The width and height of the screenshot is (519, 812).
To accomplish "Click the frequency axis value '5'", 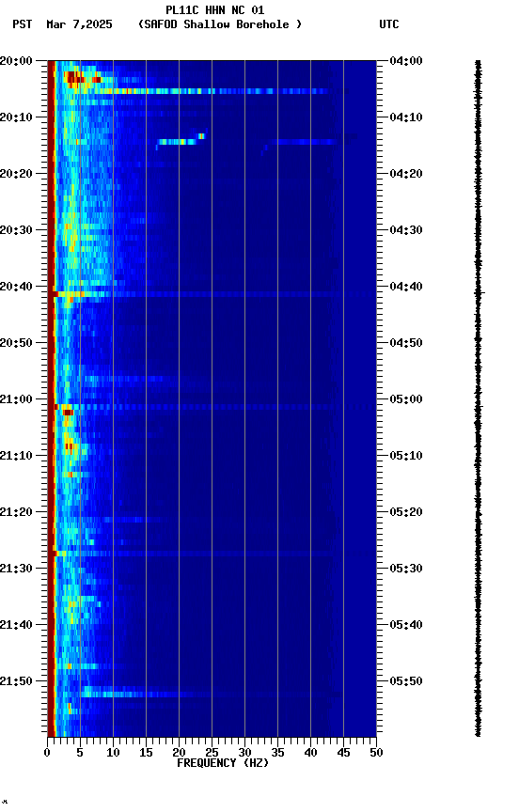I will [x=80, y=753].
